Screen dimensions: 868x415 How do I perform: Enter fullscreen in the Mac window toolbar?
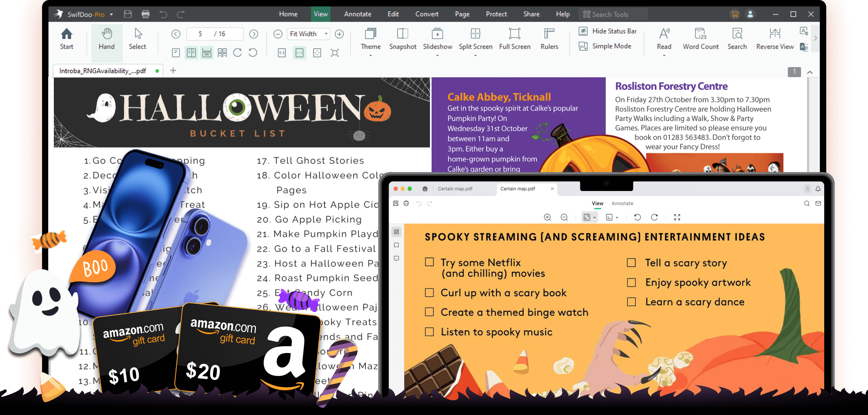click(x=677, y=217)
